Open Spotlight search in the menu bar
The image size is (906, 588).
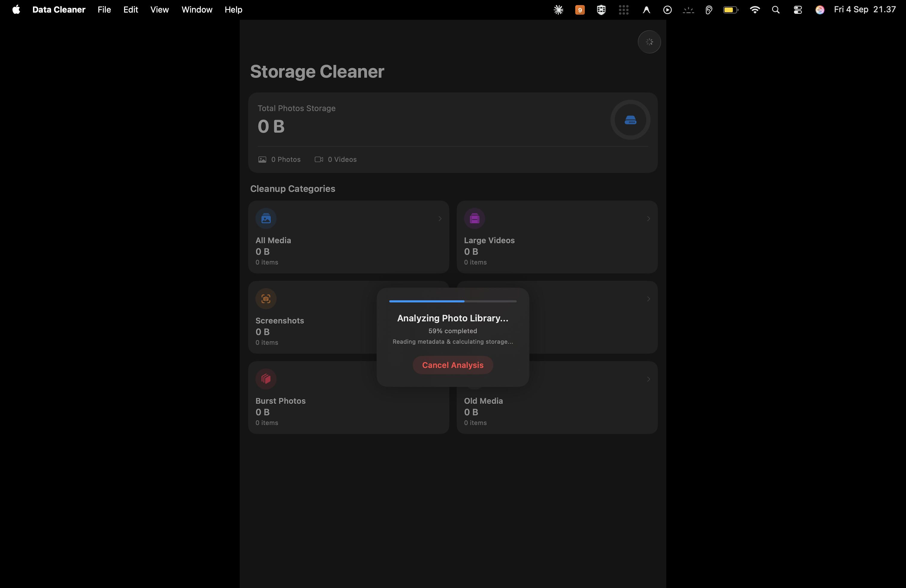pyautogui.click(x=775, y=10)
